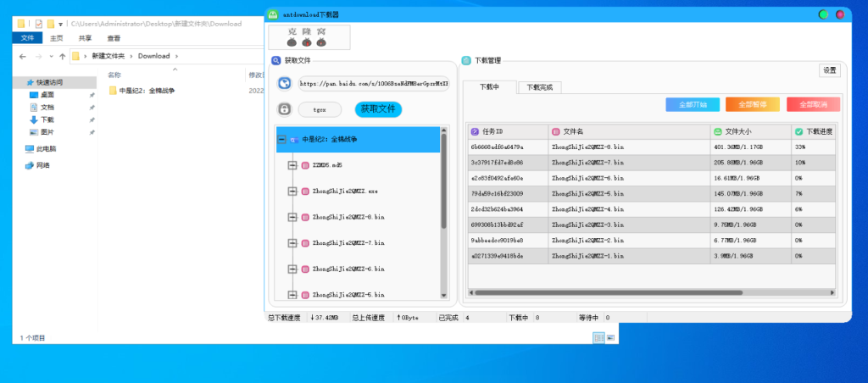Click the folder icon of 中星纪2：全锦战争 in tree

[293, 139]
